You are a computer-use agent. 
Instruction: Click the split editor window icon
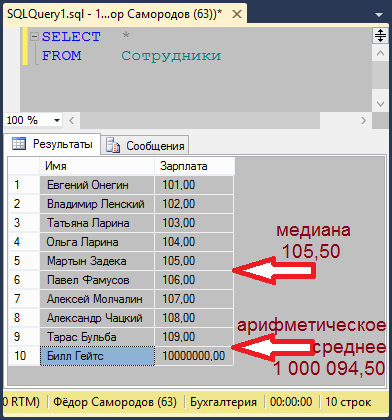coord(380,35)
